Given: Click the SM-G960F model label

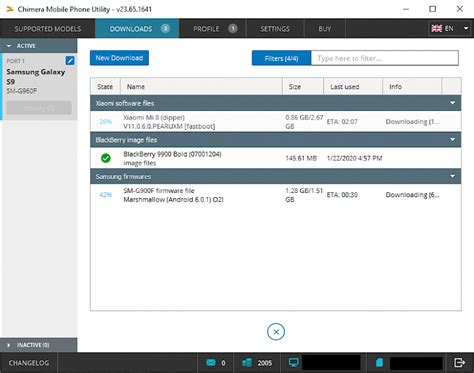Looking at the screenshot, I should pyautogui.click(x=22, y=91).
